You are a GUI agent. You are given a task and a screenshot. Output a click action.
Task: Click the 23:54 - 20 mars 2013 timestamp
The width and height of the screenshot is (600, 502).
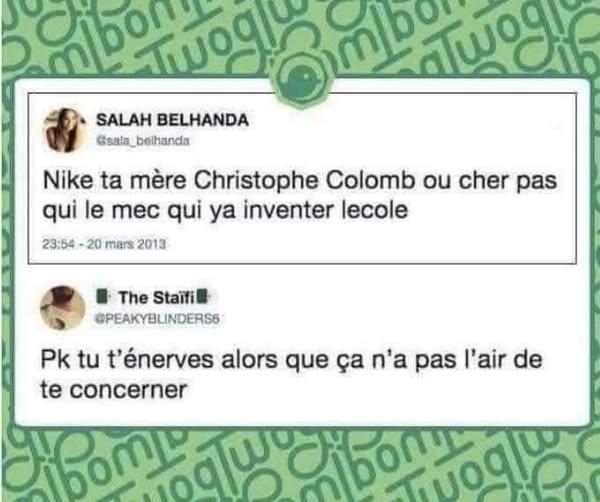pos(104,244)
